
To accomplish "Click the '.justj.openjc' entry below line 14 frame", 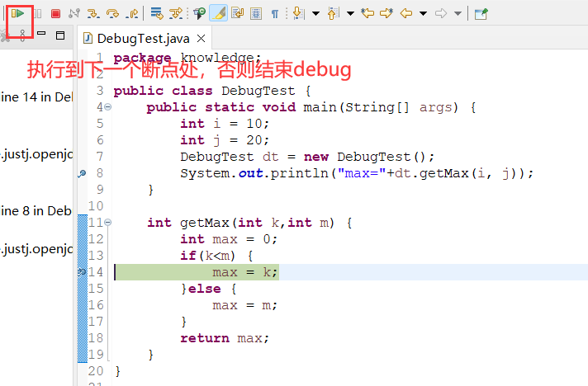I will coord(36,154).
